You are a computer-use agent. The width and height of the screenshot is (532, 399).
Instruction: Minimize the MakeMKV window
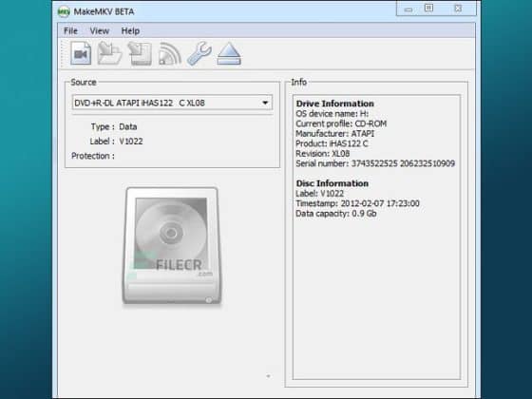[x=408, y=9]
